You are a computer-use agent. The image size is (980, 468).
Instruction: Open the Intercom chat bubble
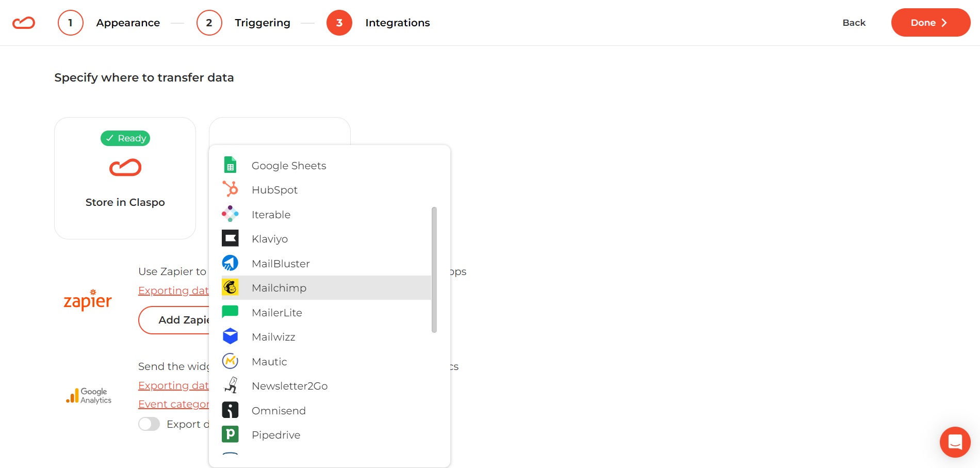[x=955, y=442]
